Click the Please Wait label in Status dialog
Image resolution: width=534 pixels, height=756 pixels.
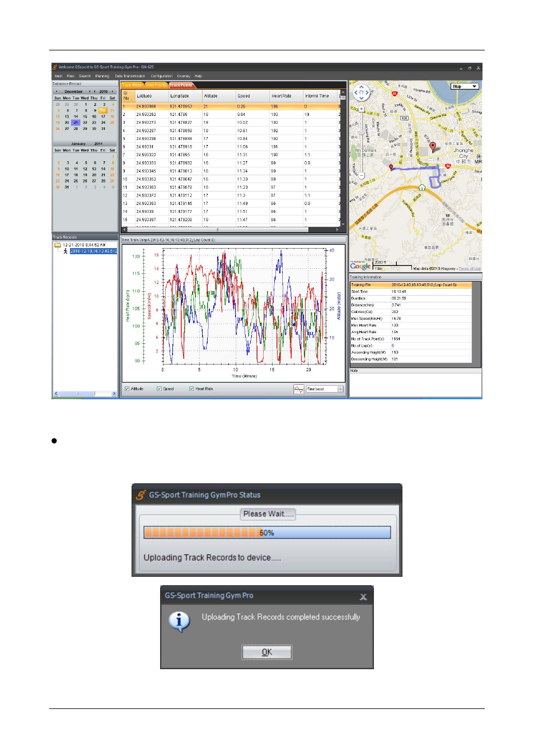tap(268, 514)
